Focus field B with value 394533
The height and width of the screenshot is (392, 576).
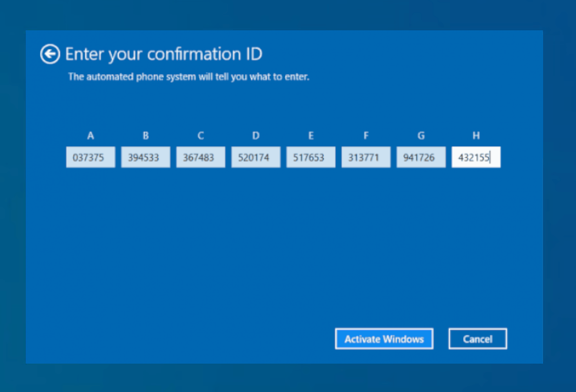(x=145, y=157)
